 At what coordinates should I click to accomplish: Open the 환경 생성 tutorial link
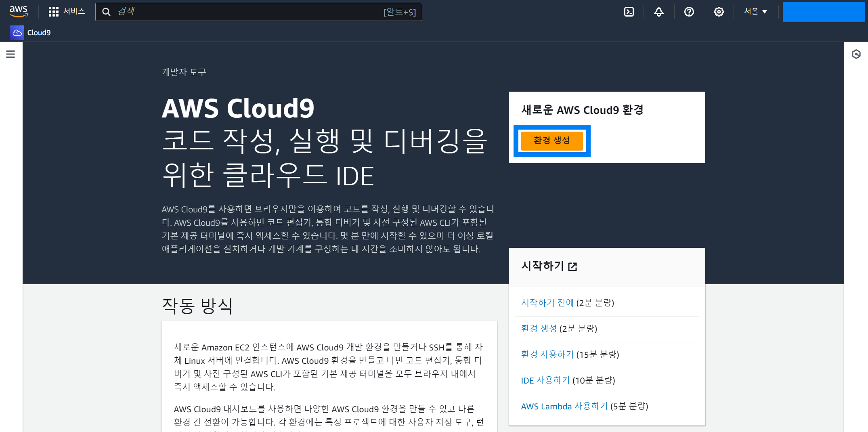(x=539, y=329)
